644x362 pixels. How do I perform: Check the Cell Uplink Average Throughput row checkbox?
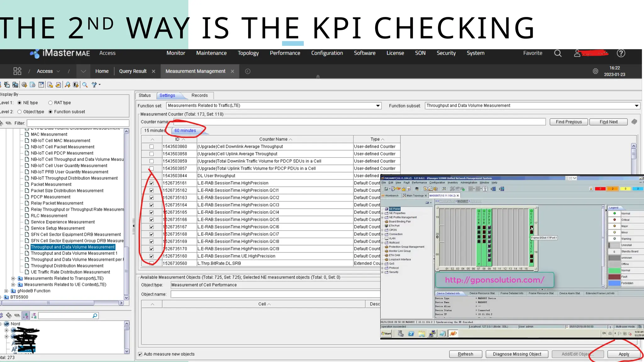tap(152, 154)
